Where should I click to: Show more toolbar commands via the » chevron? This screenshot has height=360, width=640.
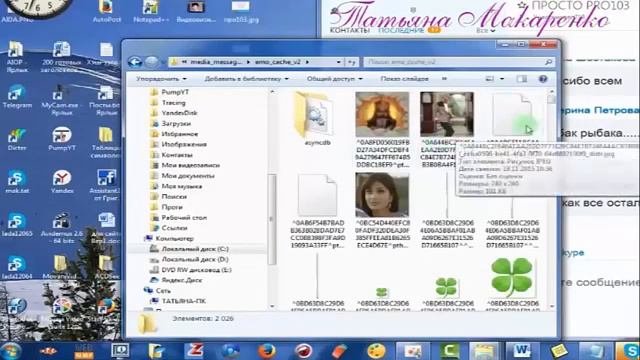pyautogui.click(x=444, y=79)
